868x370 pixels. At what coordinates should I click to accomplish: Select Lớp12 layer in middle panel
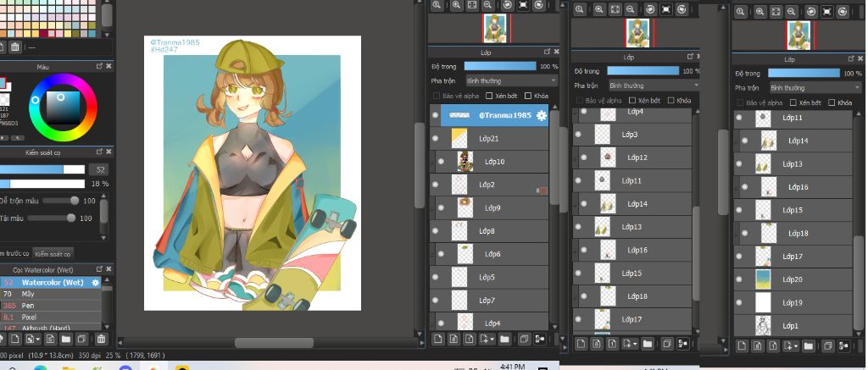[x=632, y=157]
